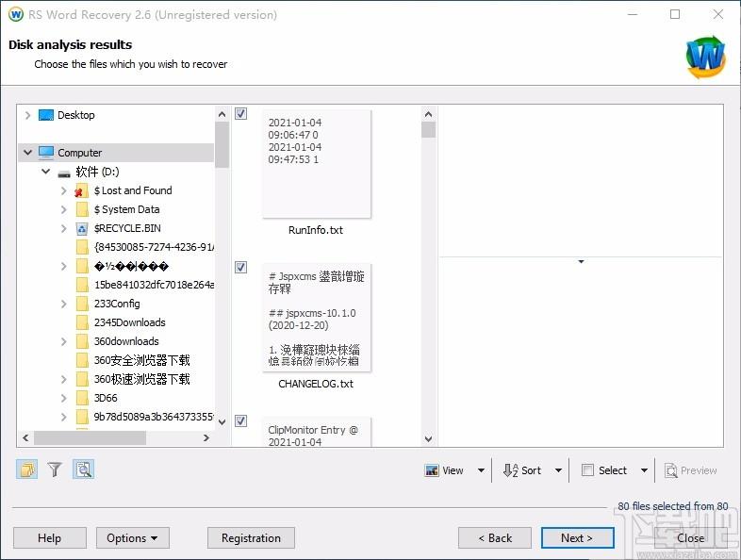The width and height of the screenshot is (741, 560).
Task: Open the Sort dropdown arrow
Action: click(559, 470)
